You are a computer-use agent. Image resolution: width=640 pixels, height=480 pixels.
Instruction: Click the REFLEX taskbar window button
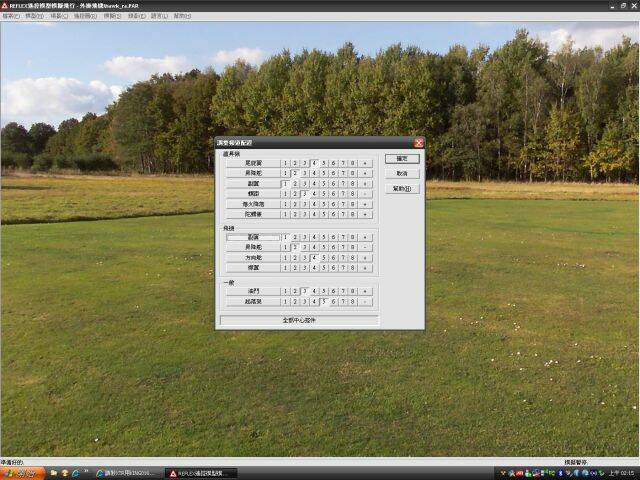(x=201, y=473)
